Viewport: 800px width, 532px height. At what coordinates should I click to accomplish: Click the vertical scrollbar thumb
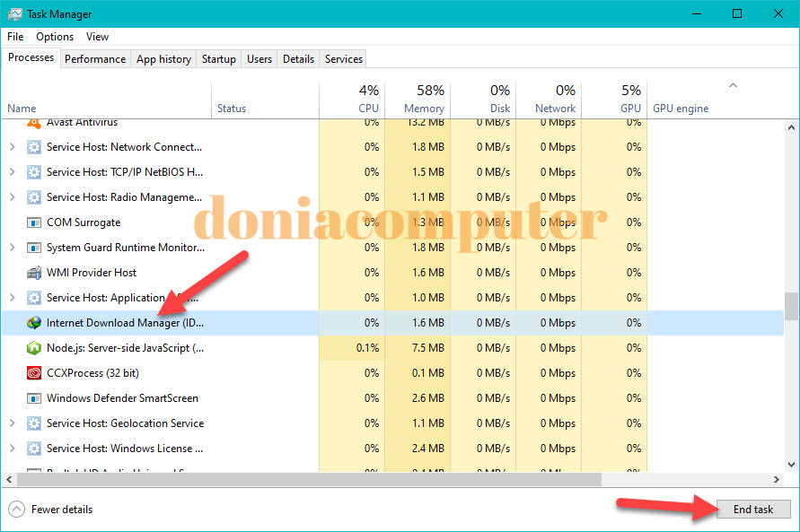tap(791, 306)
